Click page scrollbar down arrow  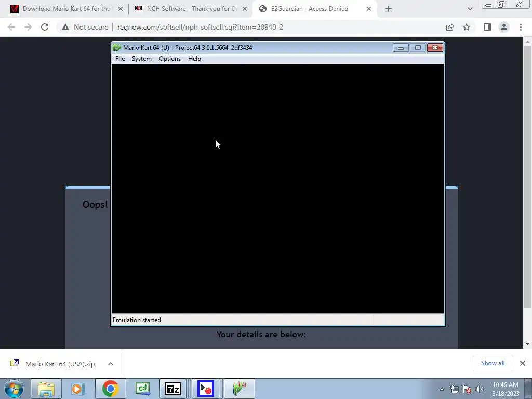(527, 344)
